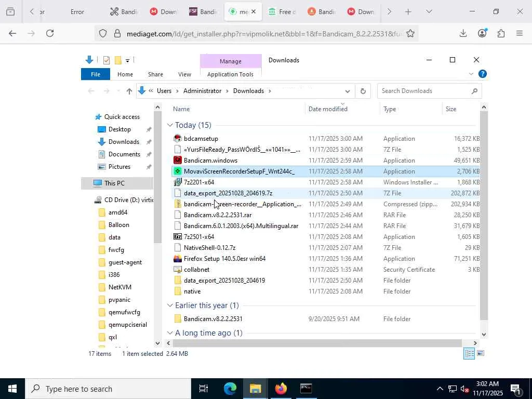Click the shield tracking protection icon
Image resolution: width=532 pixels, height=399 pixels.
pos(103,33)
